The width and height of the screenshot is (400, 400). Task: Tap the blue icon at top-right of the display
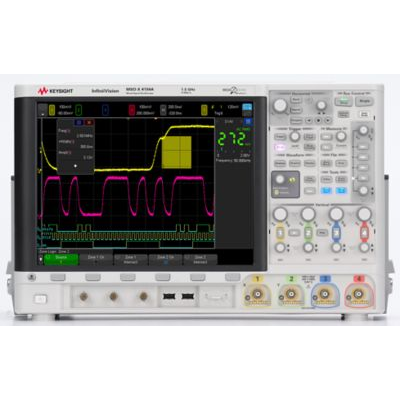pyautogui.click(x=247, y=107)
